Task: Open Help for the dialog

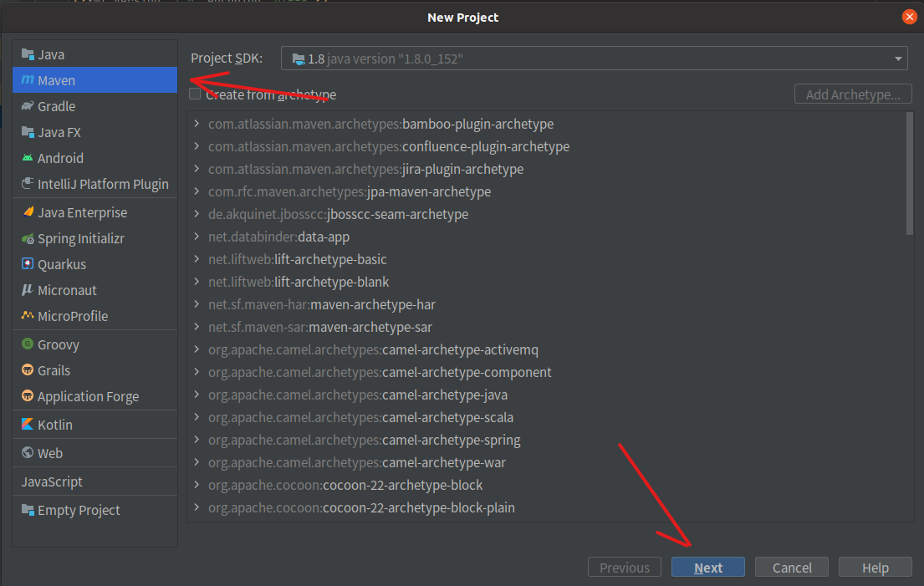Action: click(x=876, y=567)
